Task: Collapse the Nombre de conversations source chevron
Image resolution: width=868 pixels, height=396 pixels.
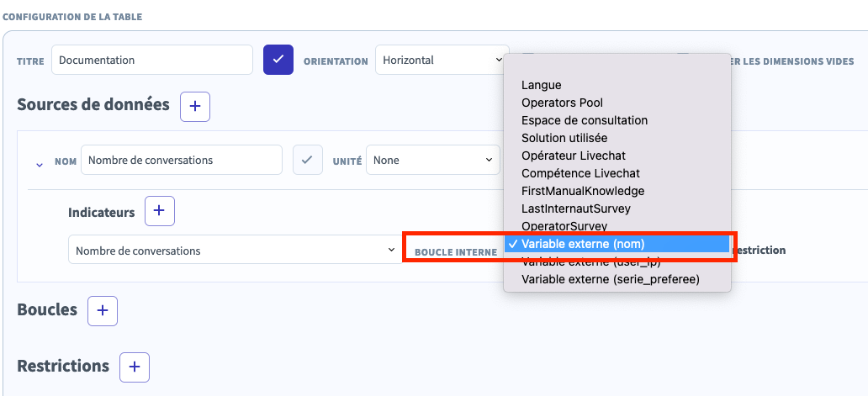Action: pyautogui.click(x=40, y=164)
